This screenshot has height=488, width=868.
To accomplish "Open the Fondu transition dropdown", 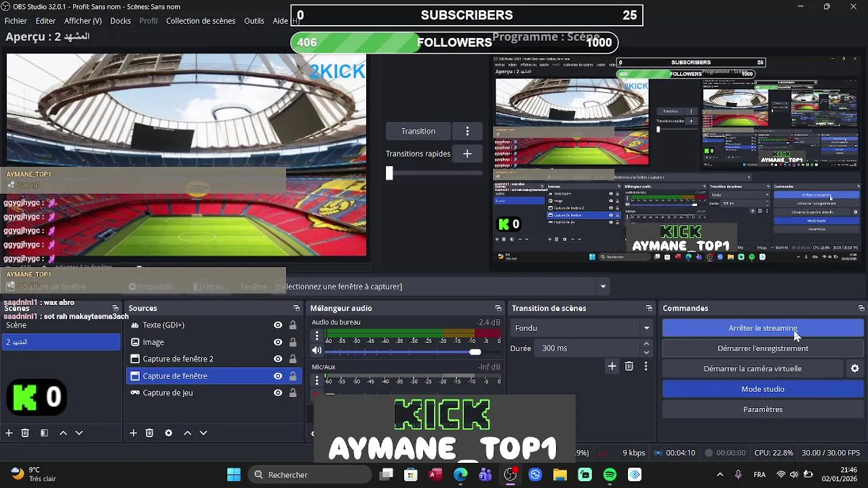I will click(582, 328).
